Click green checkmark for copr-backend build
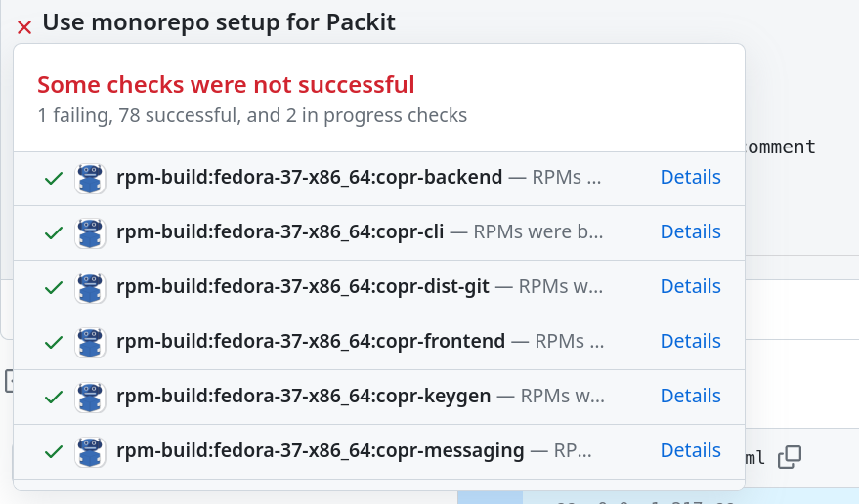 [54, 179]
